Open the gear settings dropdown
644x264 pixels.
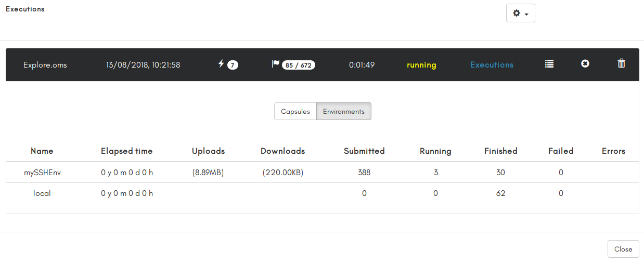[520, 13]
